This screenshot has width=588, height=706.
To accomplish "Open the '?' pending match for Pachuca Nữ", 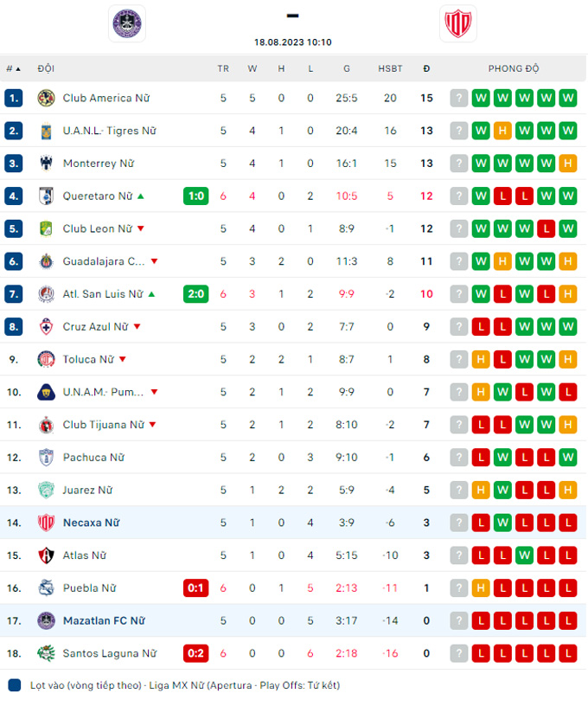I will [458, 457].
